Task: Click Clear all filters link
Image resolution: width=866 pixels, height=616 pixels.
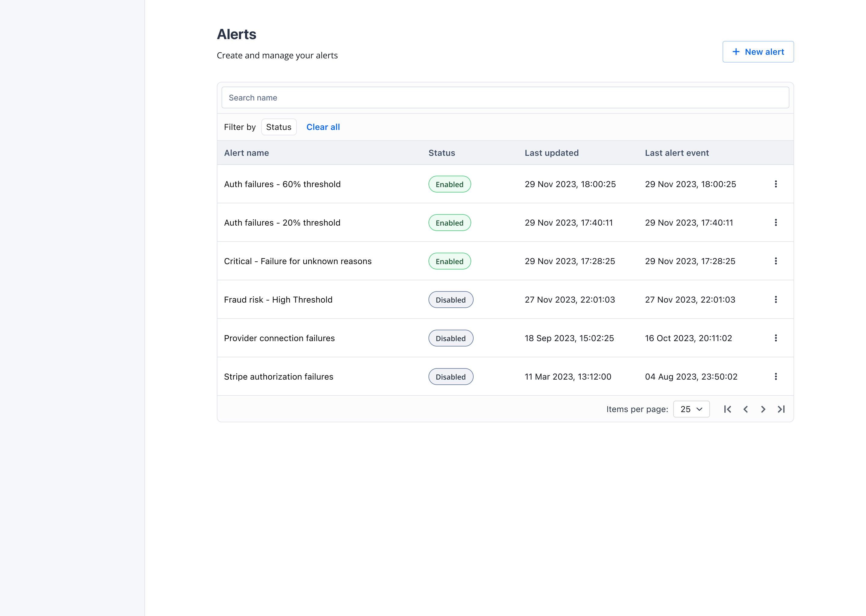Action: [323, 127]
